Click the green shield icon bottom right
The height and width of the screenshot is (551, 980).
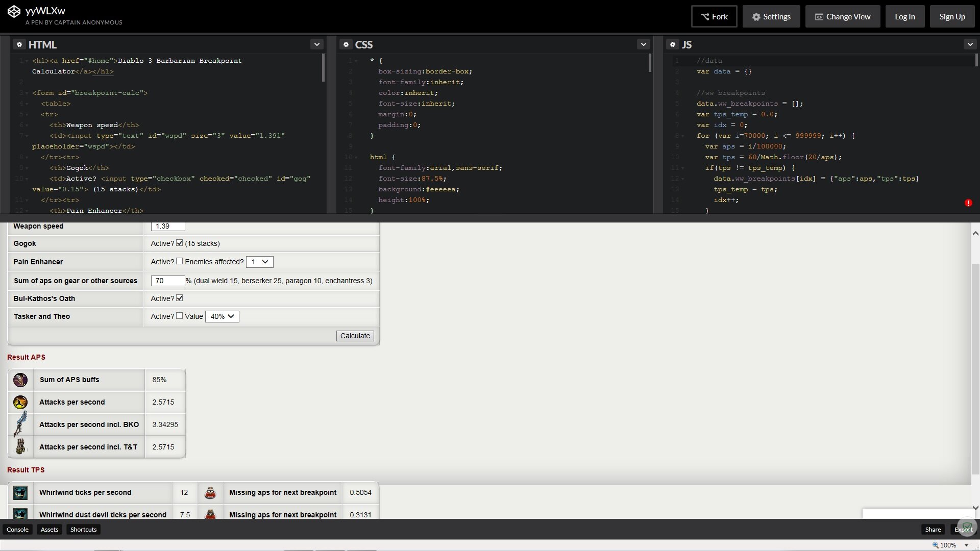point(967,527)
